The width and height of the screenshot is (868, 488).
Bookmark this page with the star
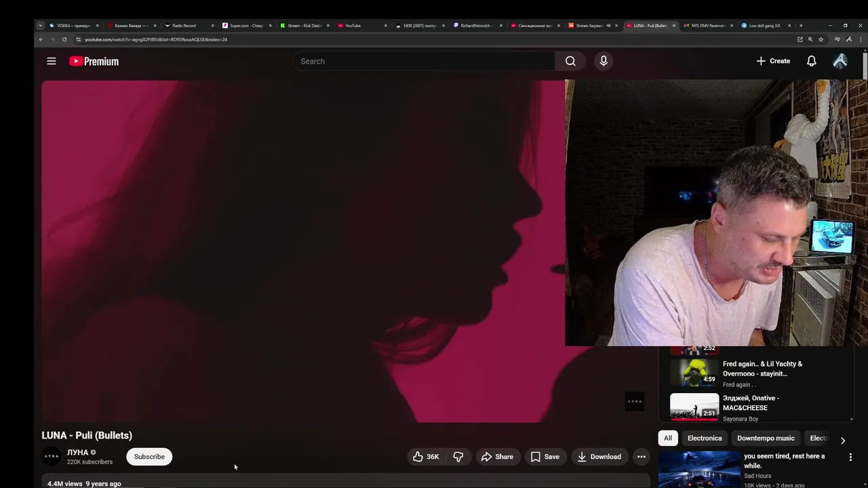(x=821, y=39)
